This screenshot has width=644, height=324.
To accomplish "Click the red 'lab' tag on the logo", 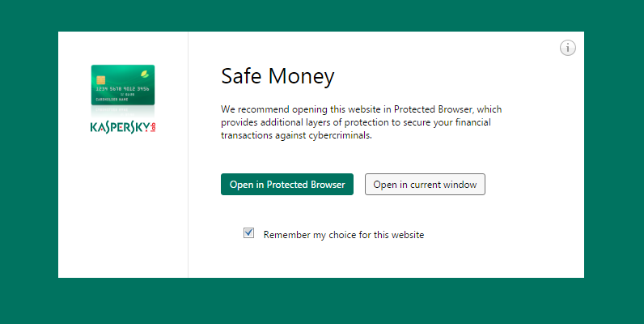I will click(152, 127).
